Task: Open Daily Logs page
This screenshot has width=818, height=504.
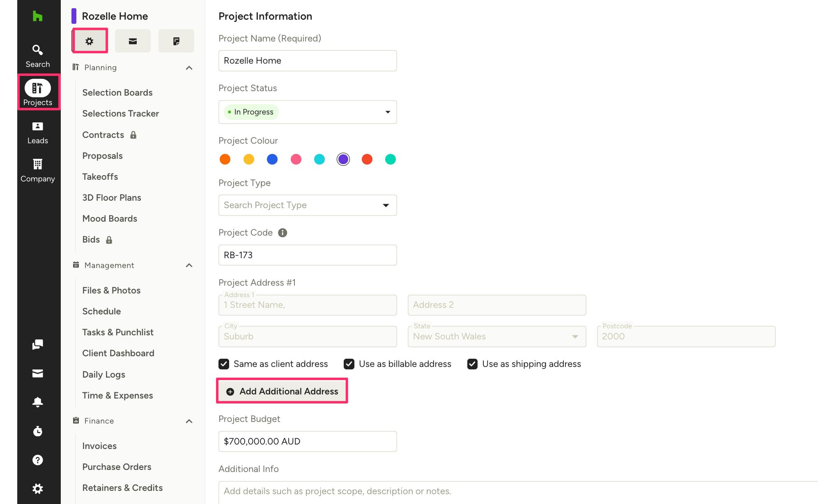Action: [103, 375]
